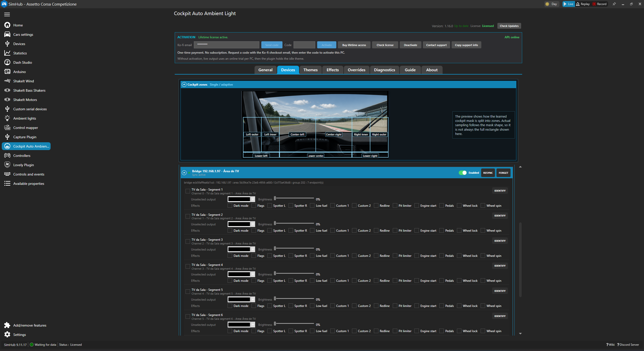Toggle the bridge Enabled switch
This screenshot has height=351, width=644.
[x=462, y=173]
